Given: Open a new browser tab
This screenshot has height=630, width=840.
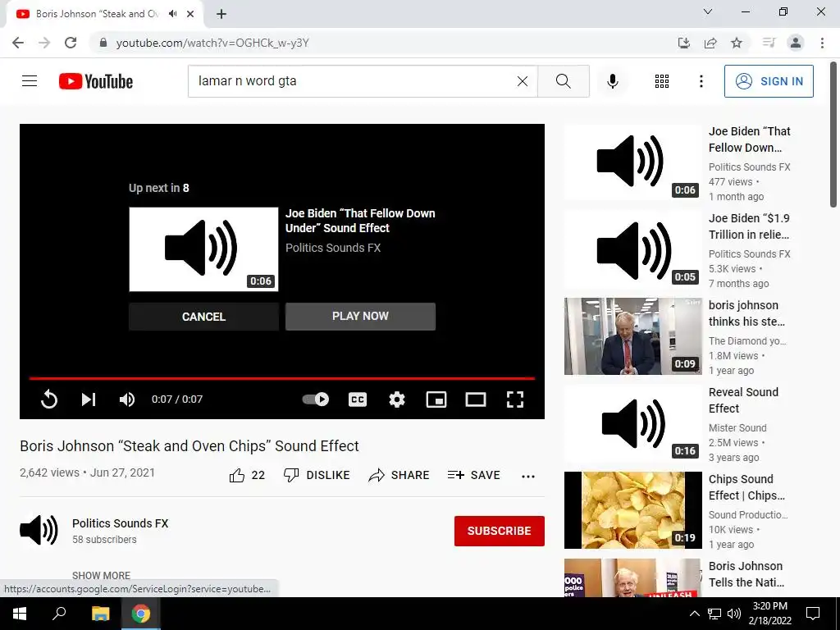Looking at the screenshot, I should (x=221, y=14).
